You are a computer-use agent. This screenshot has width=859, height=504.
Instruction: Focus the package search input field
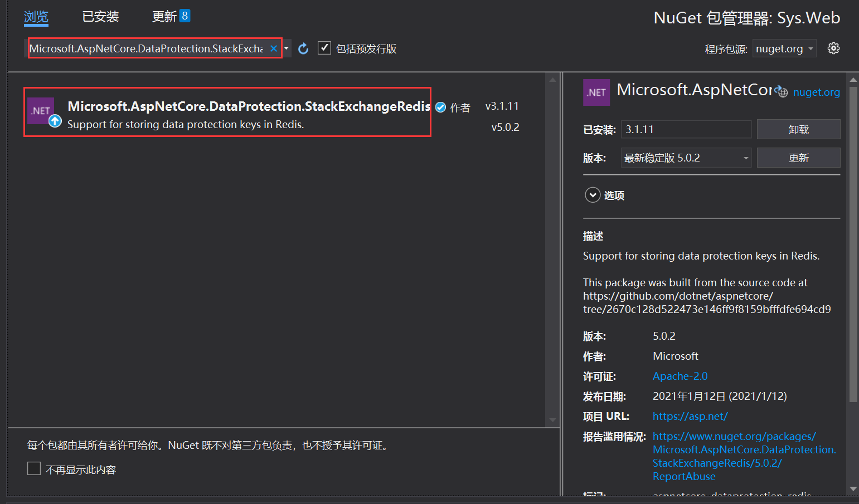click(146, 48)
